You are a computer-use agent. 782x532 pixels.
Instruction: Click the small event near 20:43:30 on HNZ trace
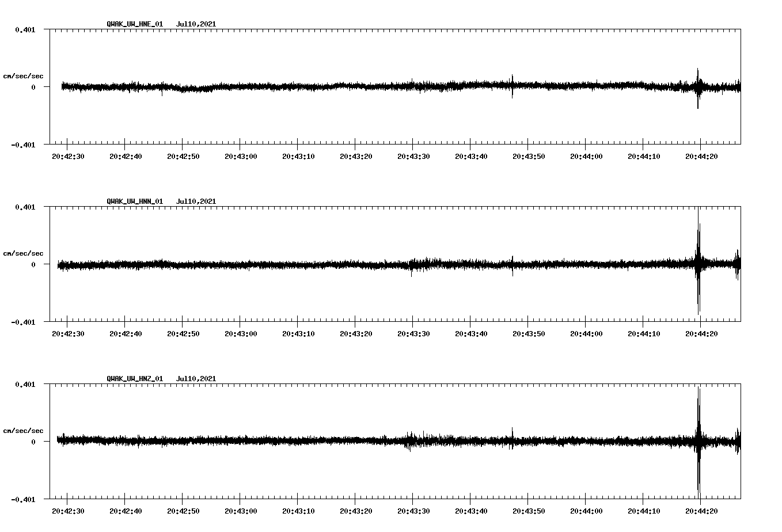[x=410, y=442]
